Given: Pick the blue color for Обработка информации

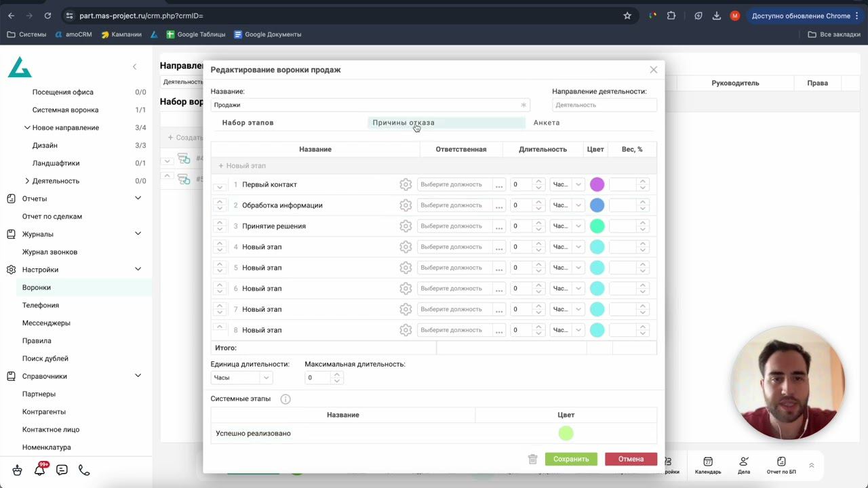Looking at the screenshot, I should pos(597,205).
